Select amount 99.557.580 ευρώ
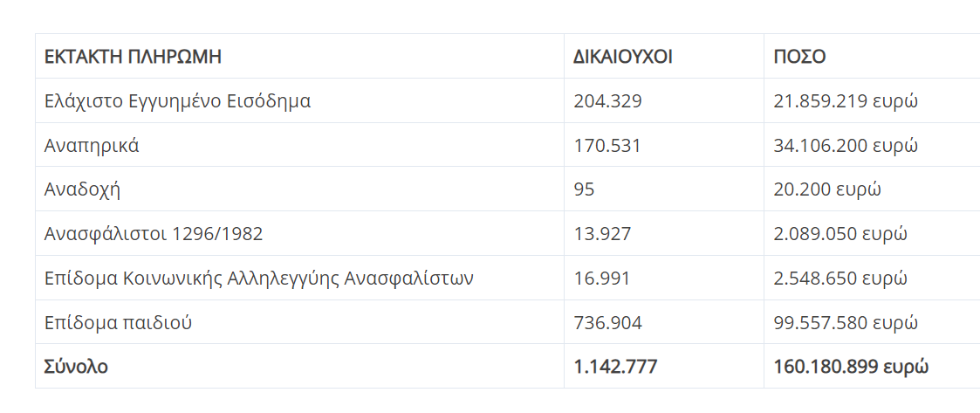 pyautogui.click(x=846, y=323)
